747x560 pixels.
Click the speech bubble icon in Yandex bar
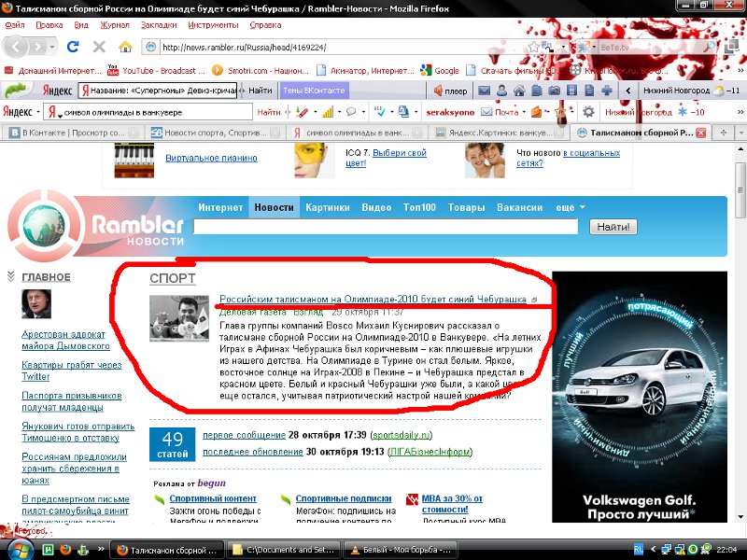pos(351,112)
